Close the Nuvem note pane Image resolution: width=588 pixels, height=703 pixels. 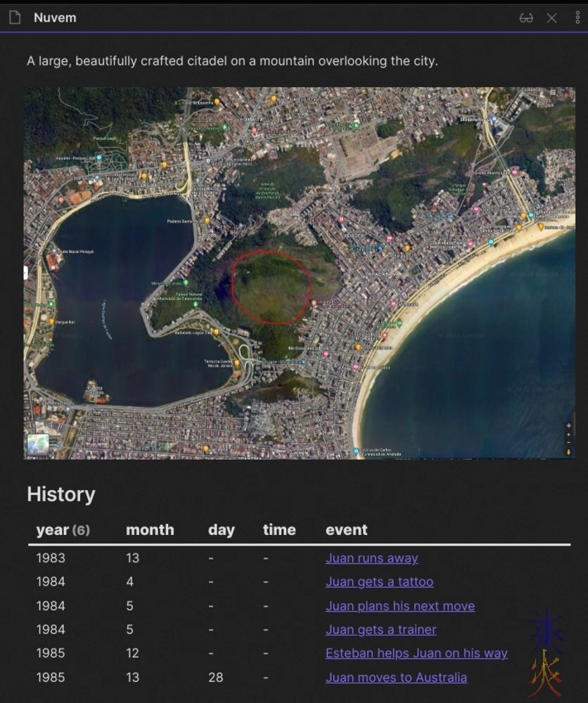point(552,18)
